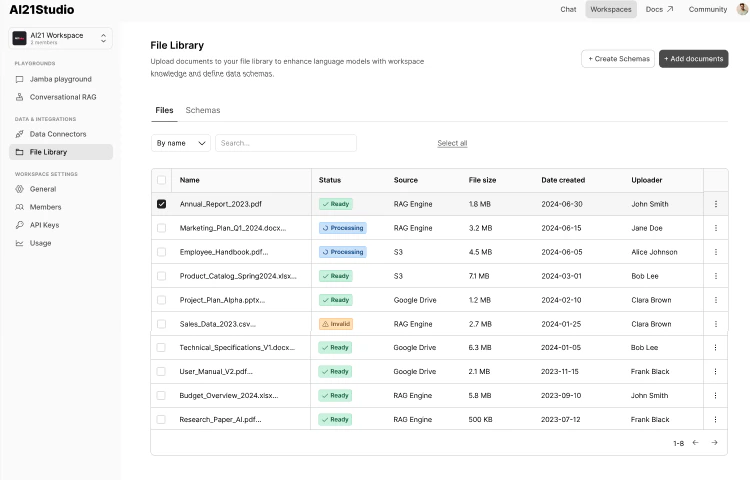
Task: Check the Project_Plan_Alpha.pptx checkbox
Action: click(161, 300)
